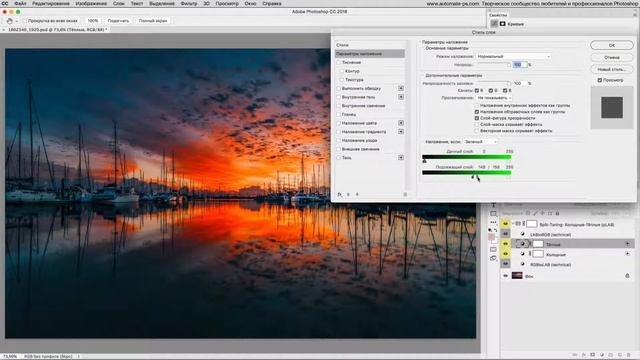The image size is (640, 360).
Task: Toggle the R channel checkbox
Action: click(x=477, y=90)
